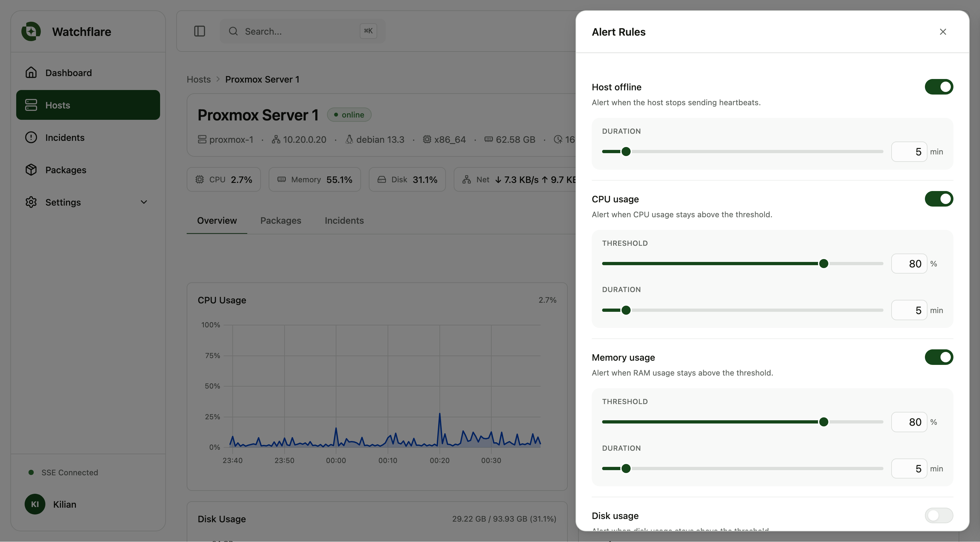Click the SSE Connected status dot
The width and height of the screenshot is (980, 542).
pyautogui.click(x=31, y=472)
